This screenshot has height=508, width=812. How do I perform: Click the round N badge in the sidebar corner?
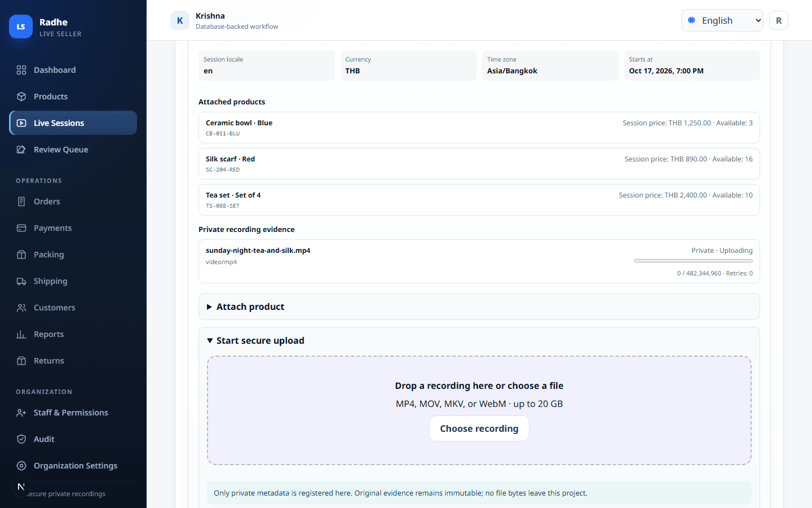click(x=21, y=487)
